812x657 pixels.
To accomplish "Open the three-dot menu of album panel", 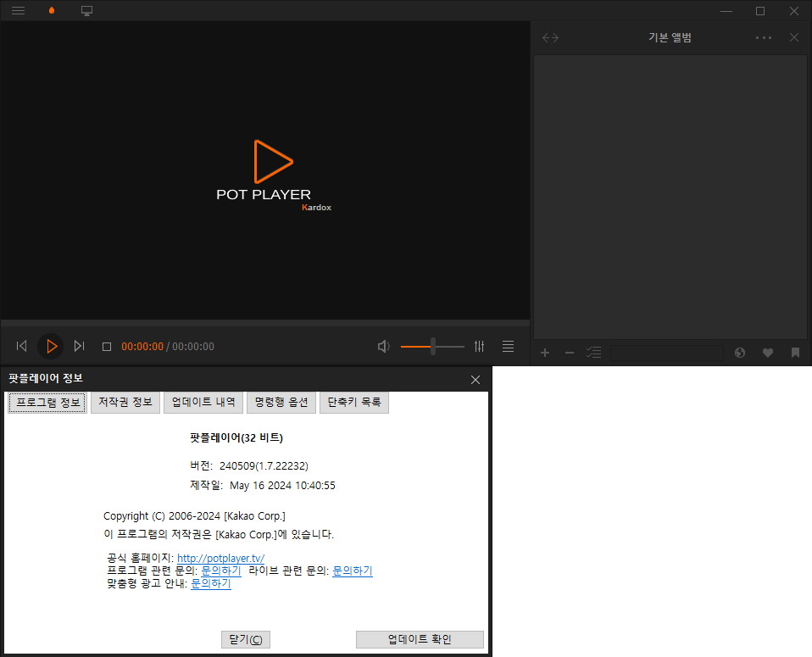I will point(764,38).
